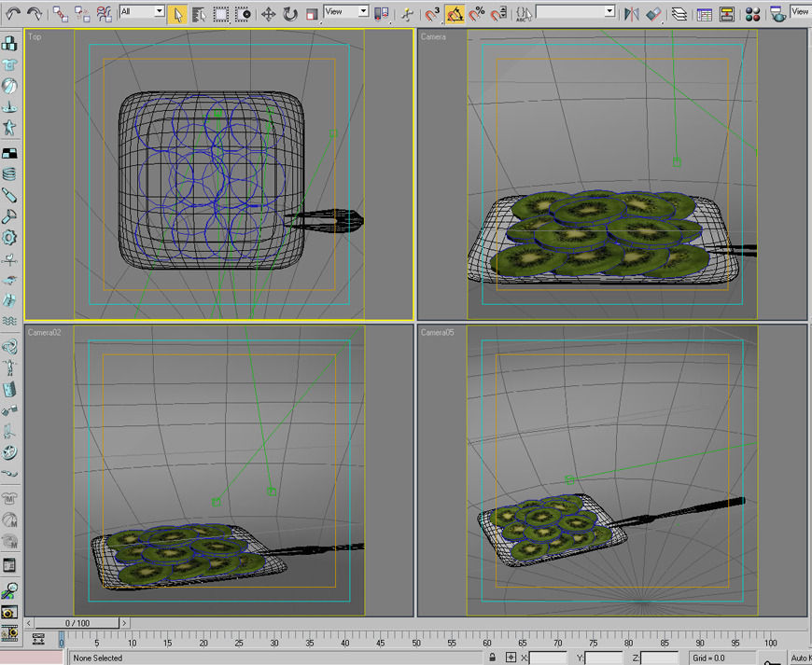Create a reactor Soft Body Collection (ball icon)

tap(9, 86)
